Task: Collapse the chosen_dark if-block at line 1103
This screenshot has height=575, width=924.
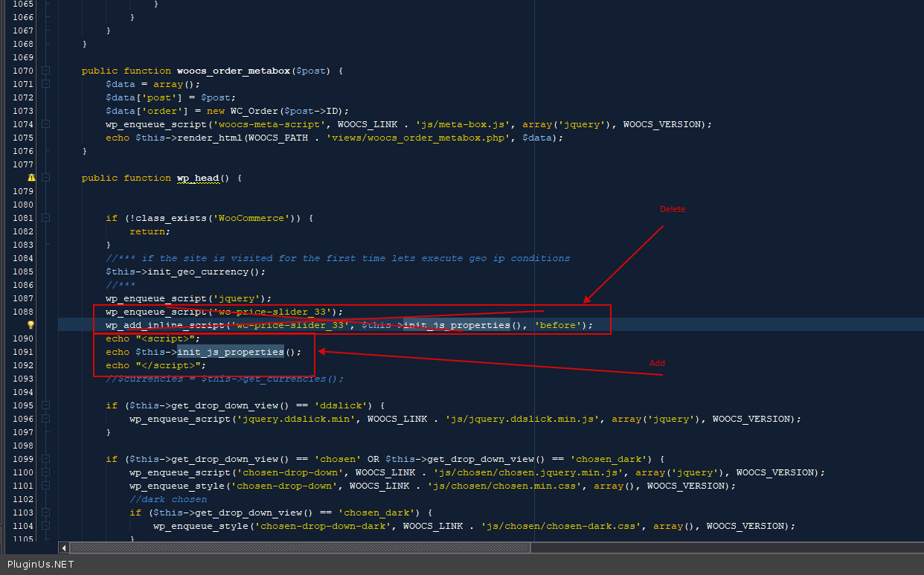Action: (x=46, y=513)
